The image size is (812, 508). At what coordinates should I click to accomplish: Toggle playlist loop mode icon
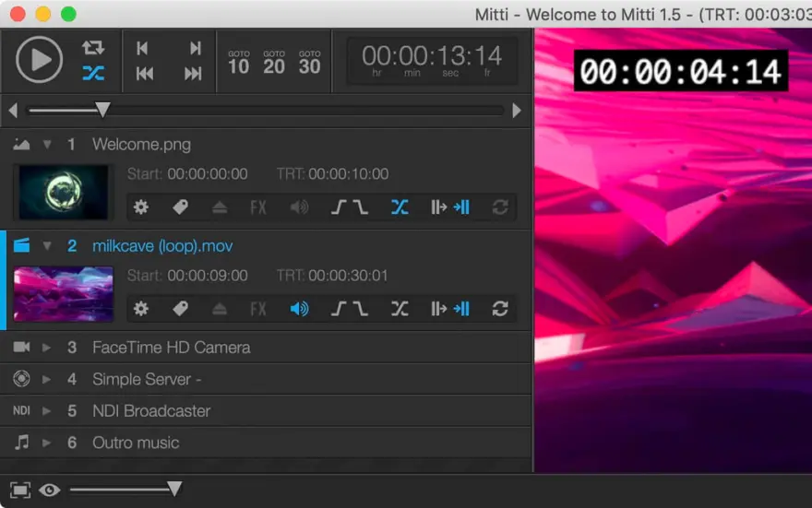click(x=93, y=48)
